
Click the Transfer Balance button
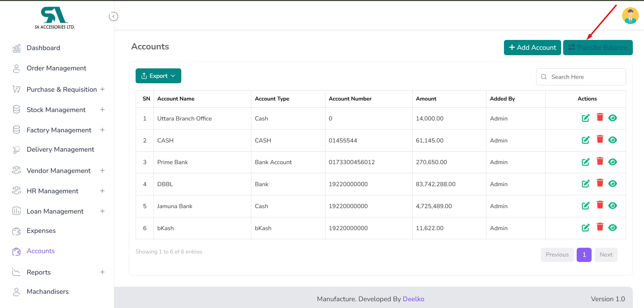tap(598, 48)
